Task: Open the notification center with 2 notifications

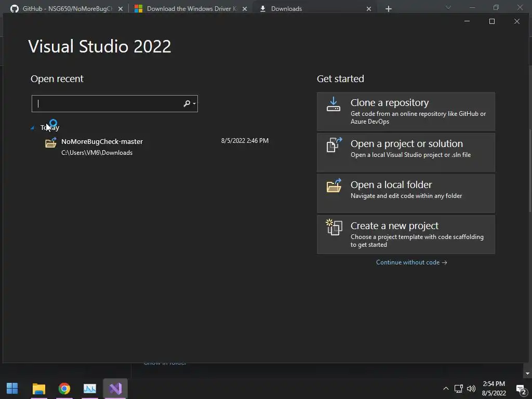Action: (521, 390)
